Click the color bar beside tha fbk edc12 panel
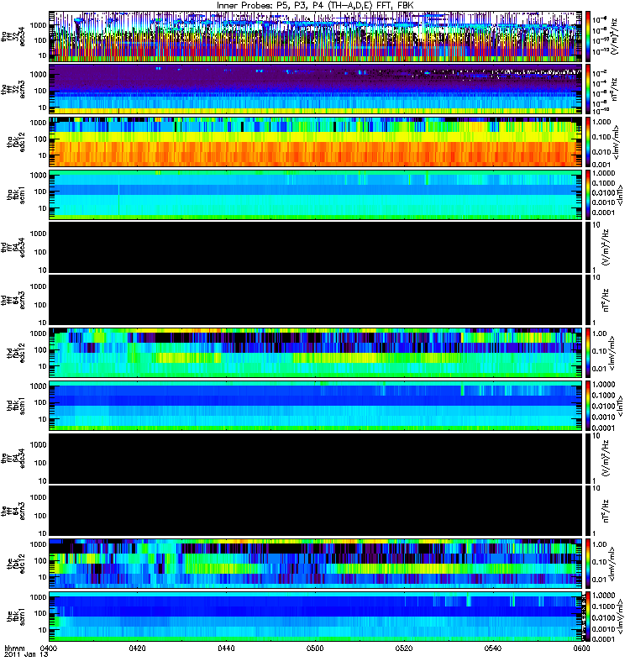The width and height of the screenshot is (630, 672). pos(589,142)
